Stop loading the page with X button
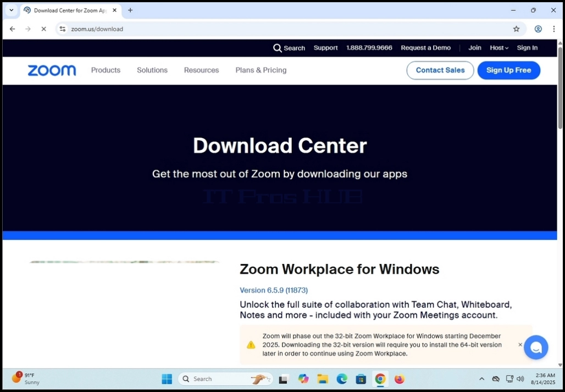Viewport: 565px width, 392px height. pyautogui.click(x=43, y=29)
